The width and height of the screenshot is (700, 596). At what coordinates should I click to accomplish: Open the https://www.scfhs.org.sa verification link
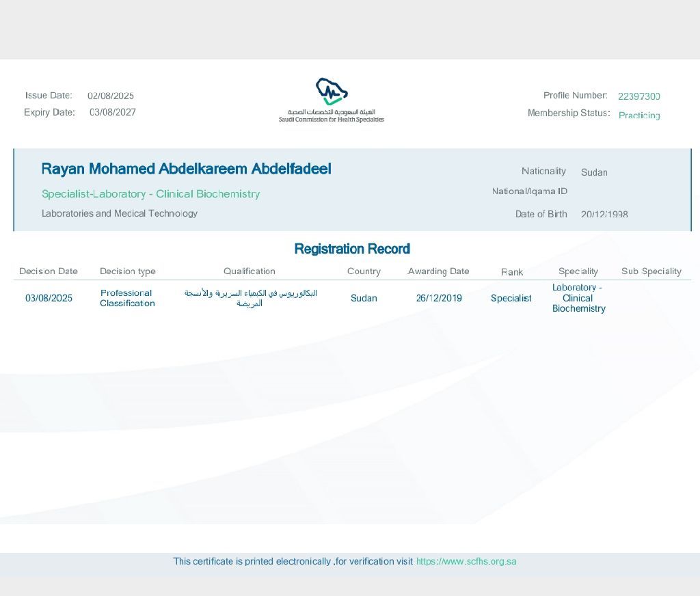466,562
